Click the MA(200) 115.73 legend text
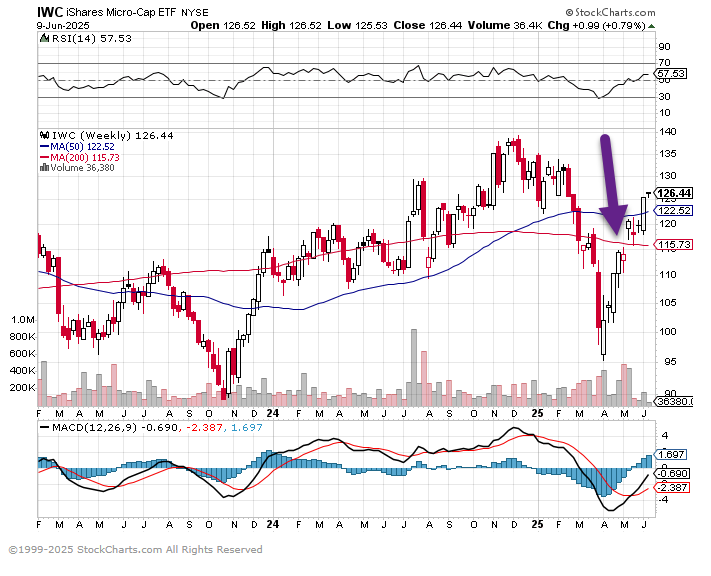This screenshot has height=576, width=711. 85,157
